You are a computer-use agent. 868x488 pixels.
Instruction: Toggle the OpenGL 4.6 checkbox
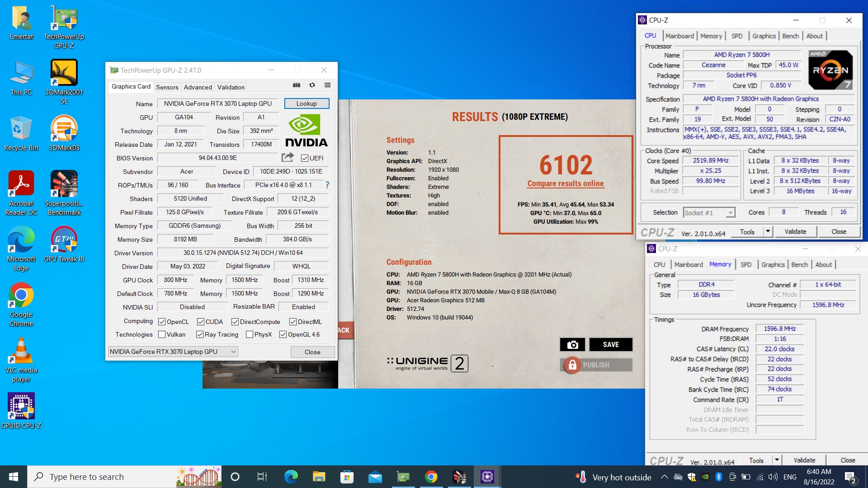[283, 334]
